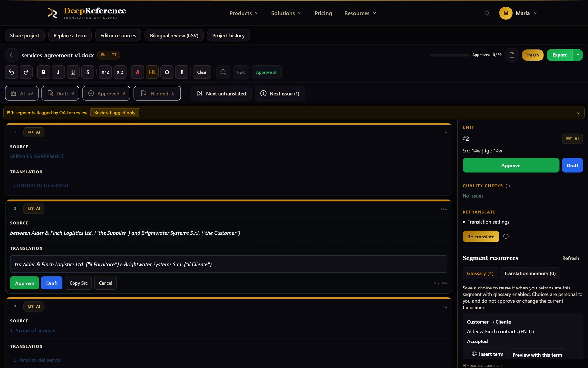The height and width of the screenshot is (368, 588).
Task: Show paragraph marks with pilcrow button
Action: (x=182, y=72)
